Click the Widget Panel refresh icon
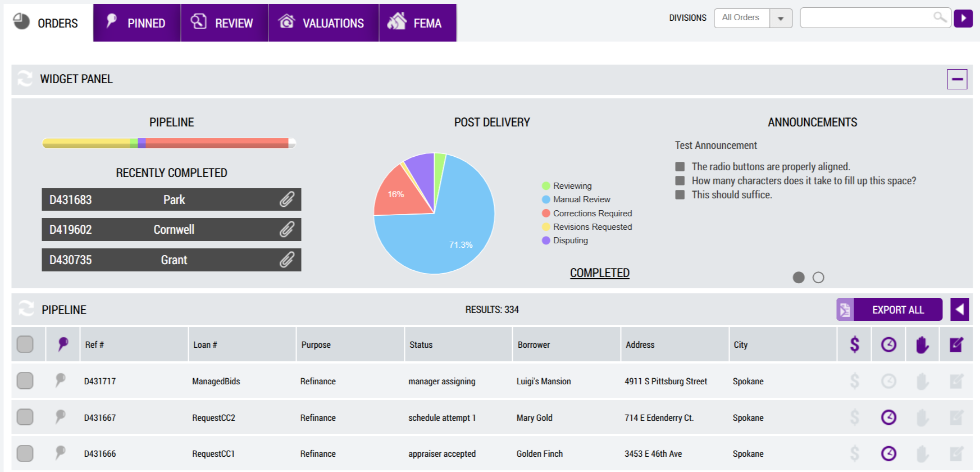The image size is (980, 472). (25, 79)
